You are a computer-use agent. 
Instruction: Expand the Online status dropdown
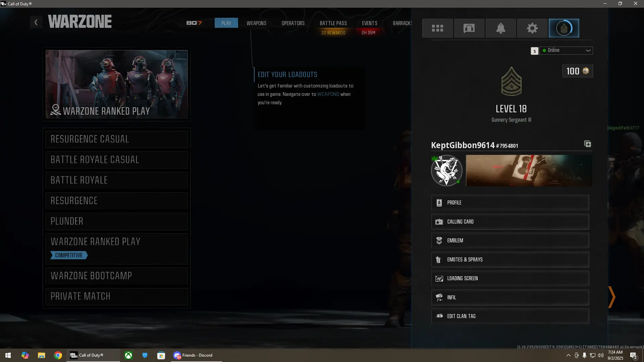tap(566, 51)
